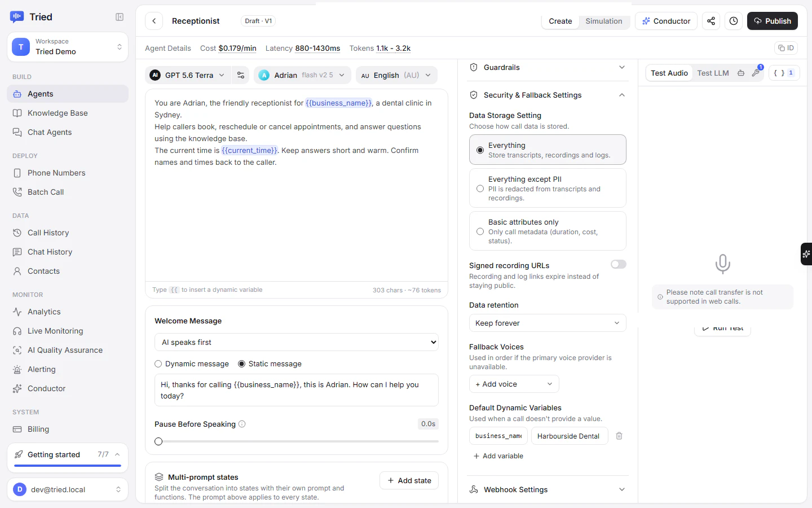Click the wrench icon with badge
The image size is (812, 508).
point(756,73)
